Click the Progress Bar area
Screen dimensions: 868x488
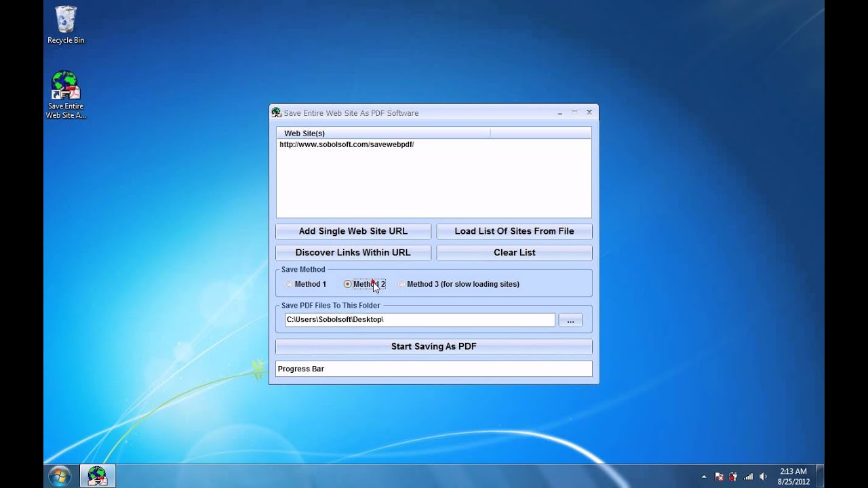pyautogui.click(x=434, y=369)
